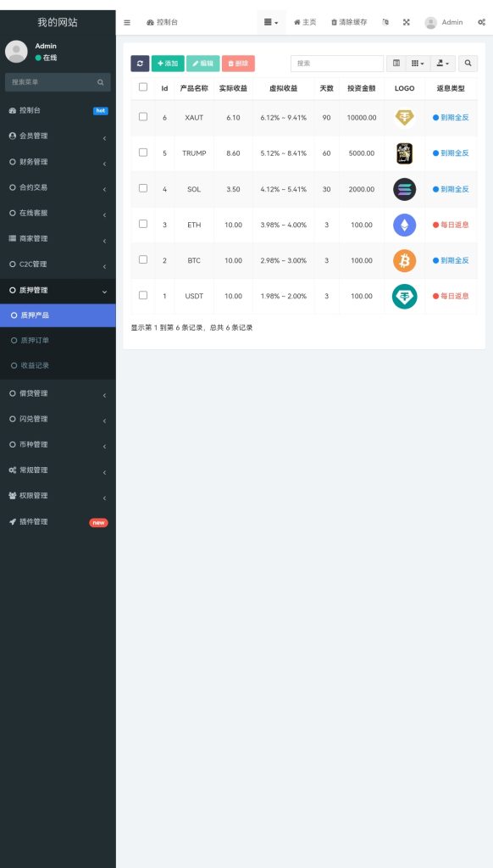The height and width of the screenshot is (868, 493).
Task: Select 质押订单 submenu item
Action: [58, 341]
